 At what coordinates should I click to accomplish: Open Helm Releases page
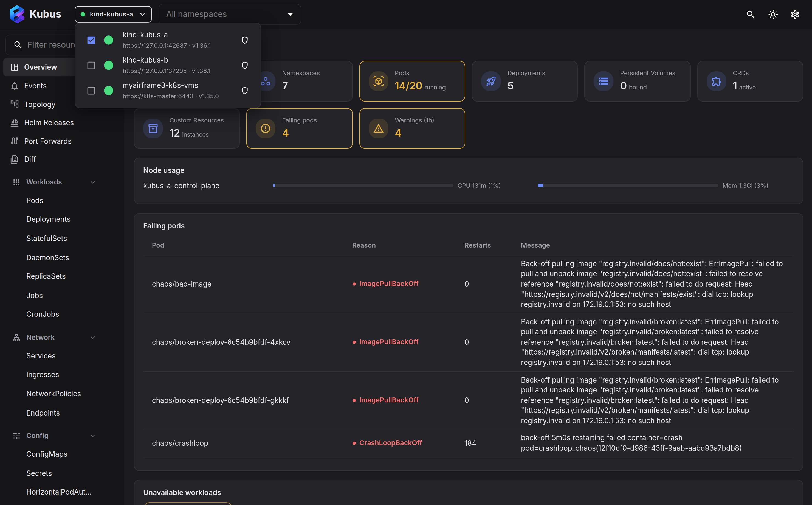click(x=49, y=123)
